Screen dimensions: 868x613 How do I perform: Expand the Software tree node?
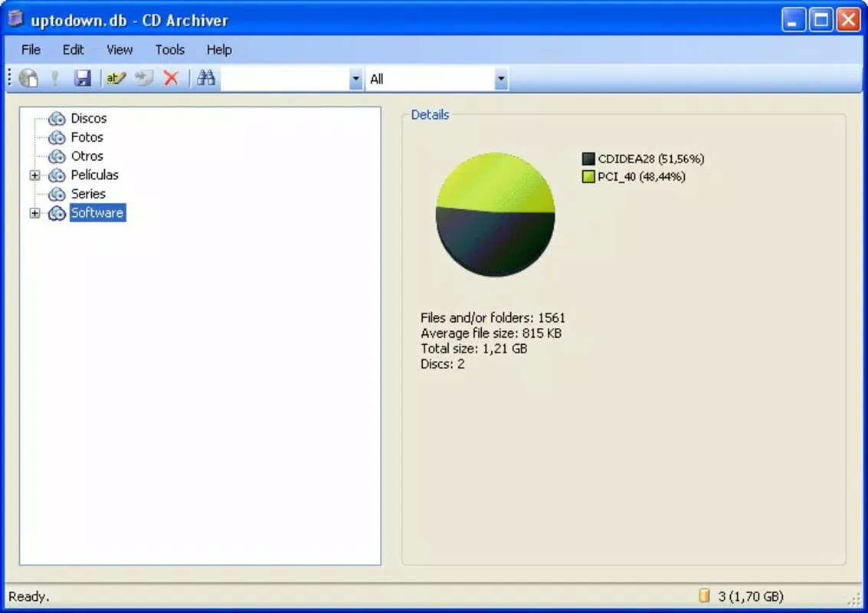click(x=34, y=213)
